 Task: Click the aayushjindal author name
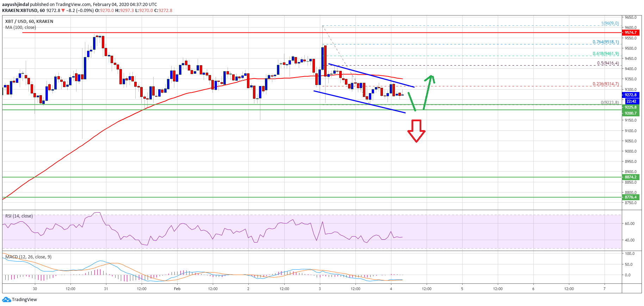click(x=16, y=5)
